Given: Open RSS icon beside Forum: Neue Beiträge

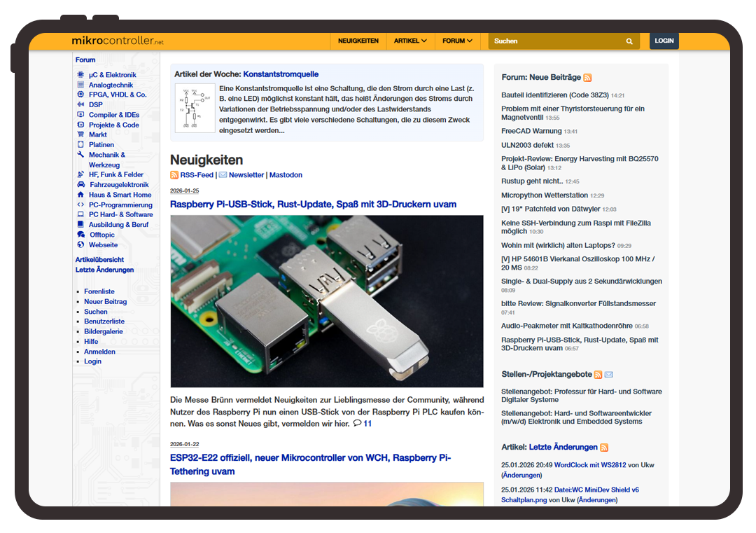Looking at the screenshot, I should click(x=587, y=78).
